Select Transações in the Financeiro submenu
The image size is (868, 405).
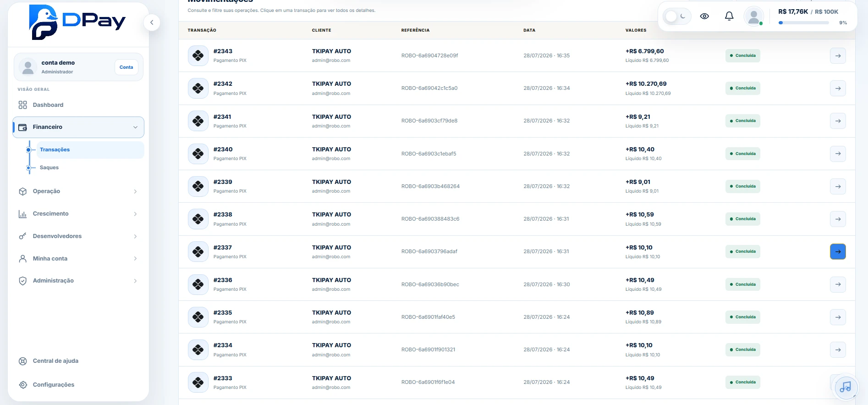90,150
